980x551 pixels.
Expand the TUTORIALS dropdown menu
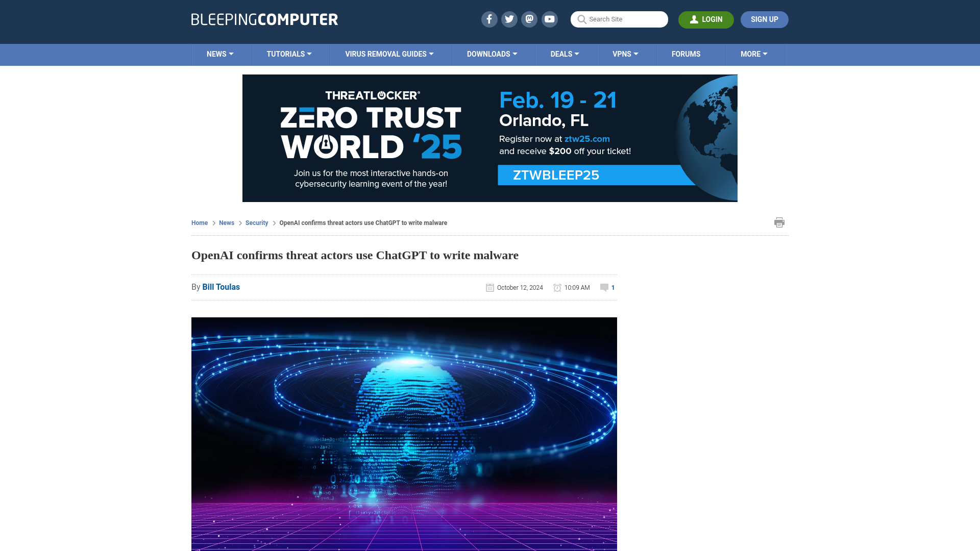coord(289,55)
